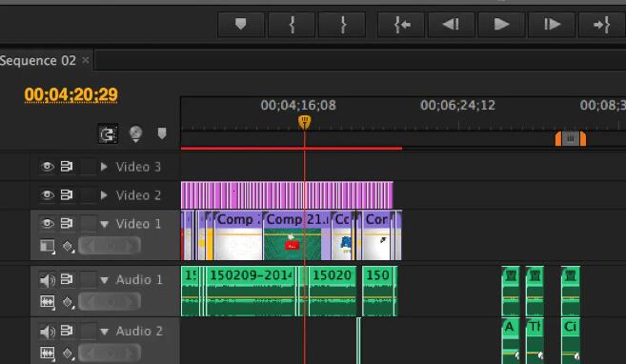Select the Video 1 track header label
Image resolution: width=626 pixels, height=364 pixels.
coord(138,224)
